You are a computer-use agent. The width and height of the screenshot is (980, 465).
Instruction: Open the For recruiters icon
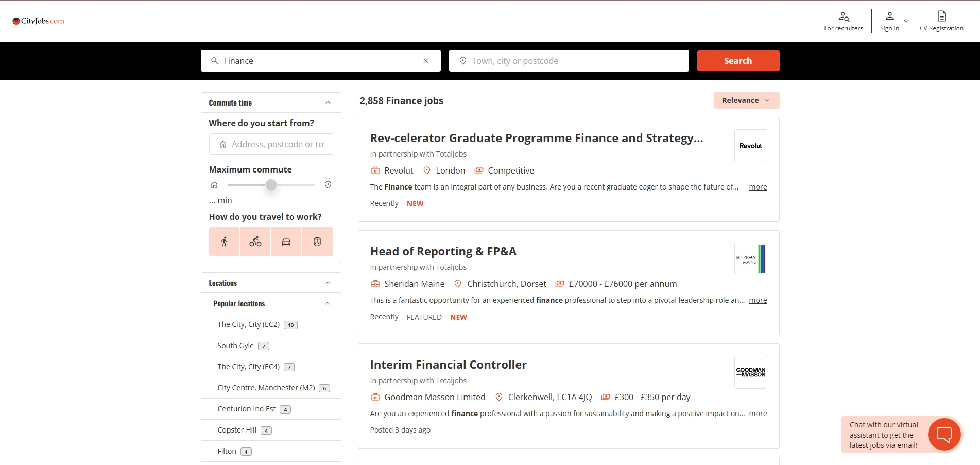coord(844,16)
